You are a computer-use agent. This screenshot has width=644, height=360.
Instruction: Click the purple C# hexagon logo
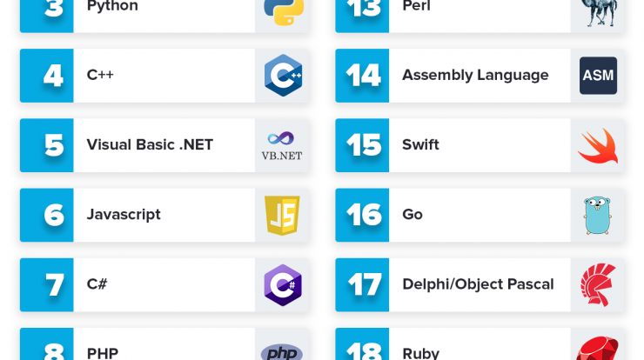283,285
